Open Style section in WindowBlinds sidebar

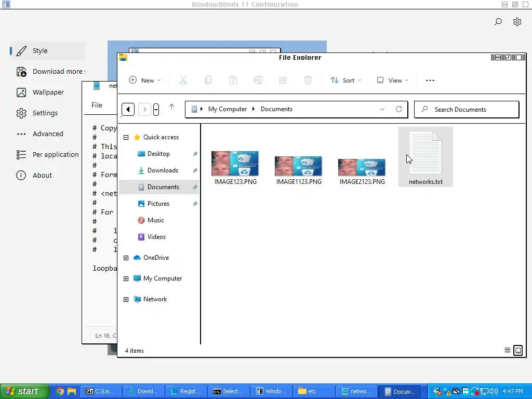(x=47, y=50)
